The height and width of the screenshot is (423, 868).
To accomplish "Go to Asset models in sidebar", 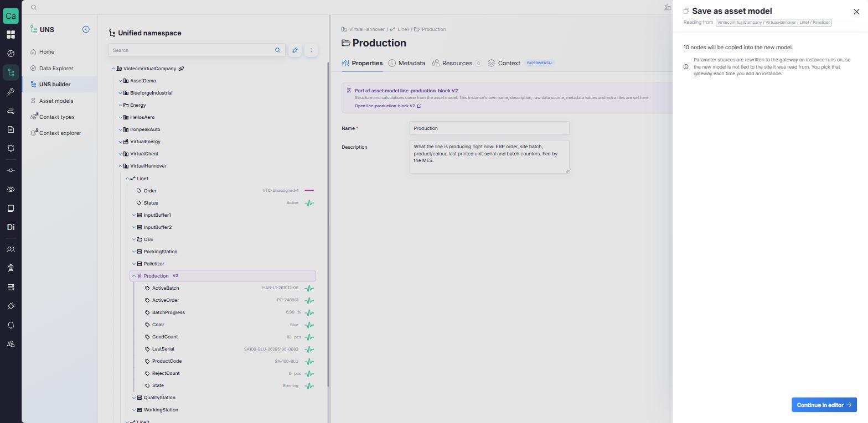I will (56, 101).
